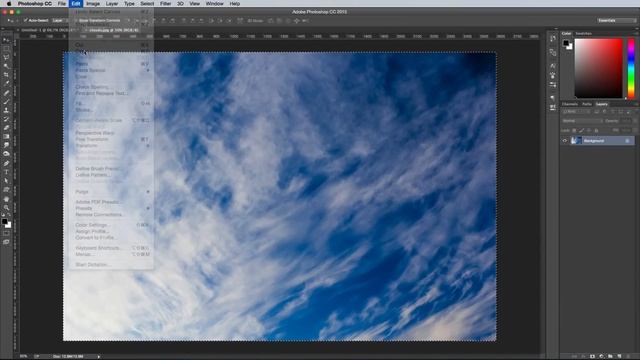
Task: Click the hue spectrum slider
Action: tap(631, 68)
